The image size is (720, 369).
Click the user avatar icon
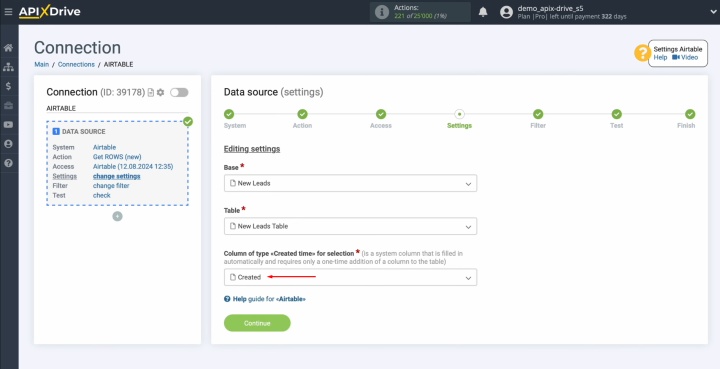(506, 12)
